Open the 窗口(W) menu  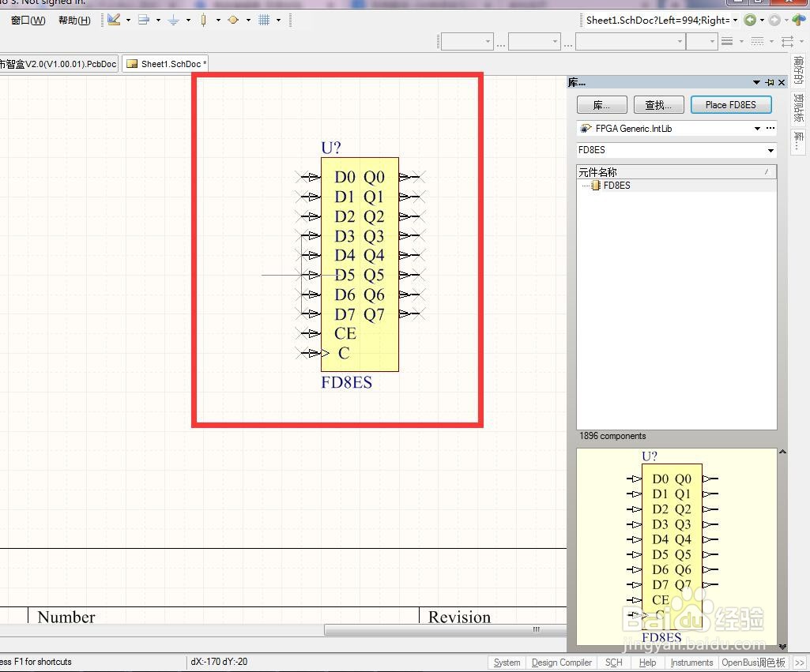pyautogui.click(x=28, y=20)
